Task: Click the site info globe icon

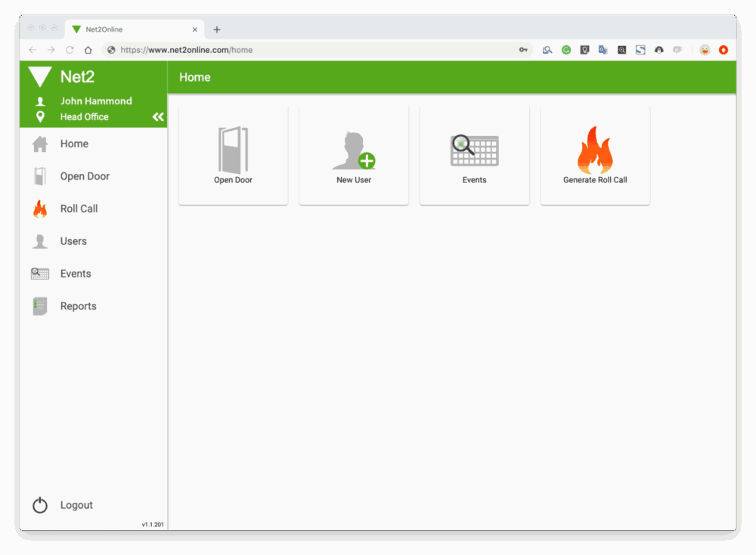Action: (111, 50)
